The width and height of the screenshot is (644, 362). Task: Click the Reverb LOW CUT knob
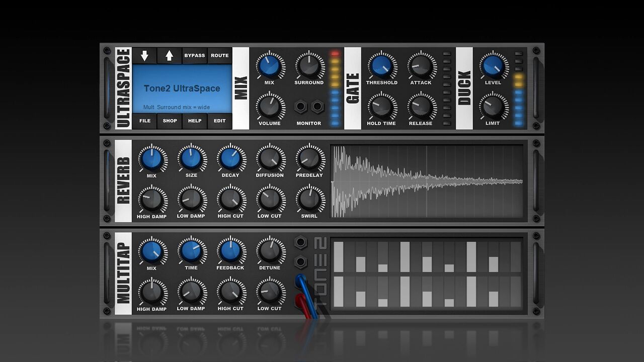(270, 199)
